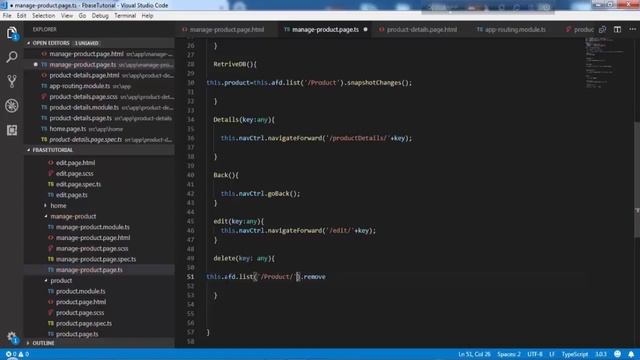
Task: Open the Extensions view in activity bar
Action: click(x=12, y=130)
